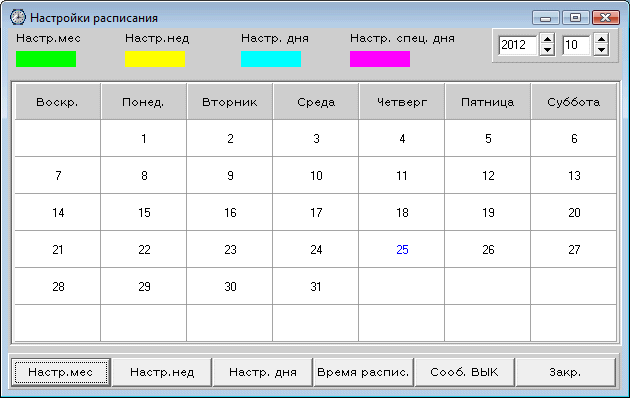Select day 8 in the calendar
Image resolution: width=630 pixels, height=398 pixels.
click(143, 176)
